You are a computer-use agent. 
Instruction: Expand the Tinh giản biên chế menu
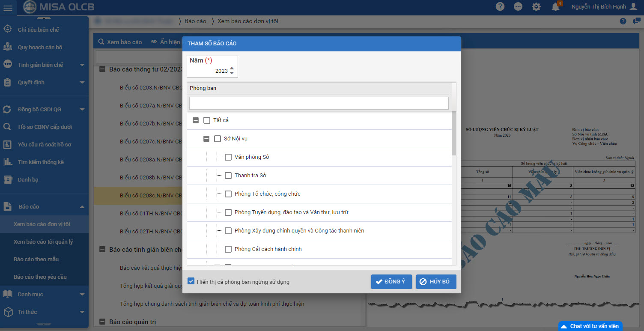pyautogui.click(x=82, y=65)
